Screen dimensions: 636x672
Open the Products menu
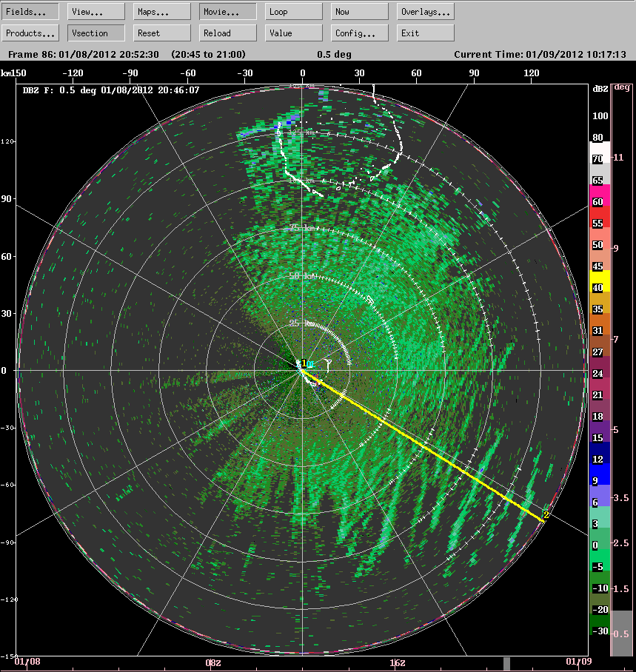(x=30, y=33)
